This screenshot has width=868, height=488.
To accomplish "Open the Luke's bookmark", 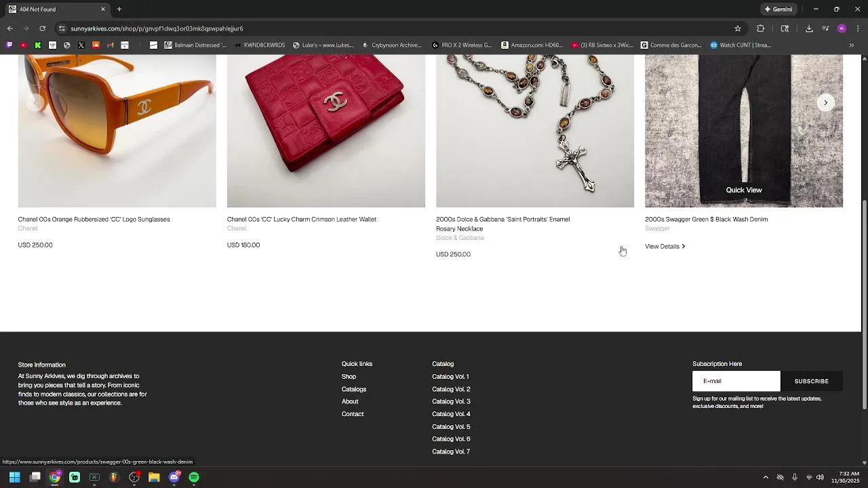I will [323, 45].
